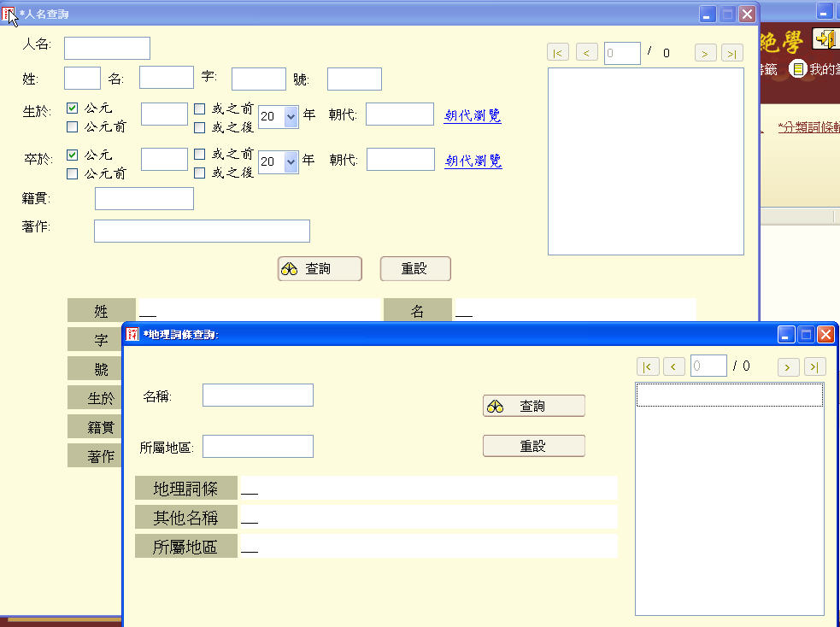Click the 分類詞條 link in background page

[x=808, y=126]
